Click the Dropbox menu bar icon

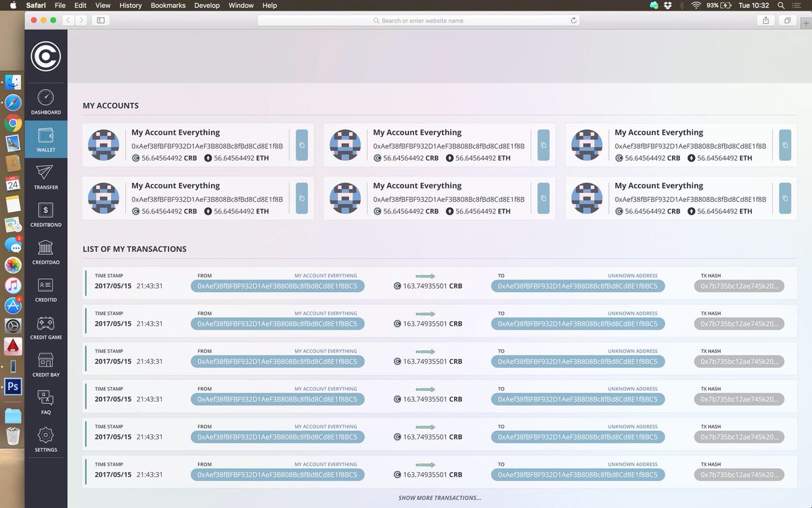(668, 5)
